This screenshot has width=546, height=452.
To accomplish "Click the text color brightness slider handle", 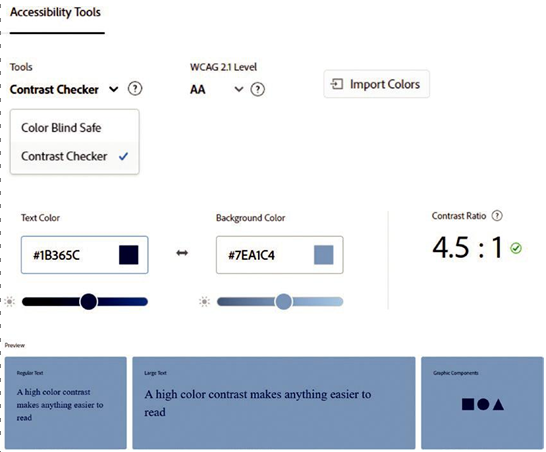I will pyautogui.click(x=88, y=302).
